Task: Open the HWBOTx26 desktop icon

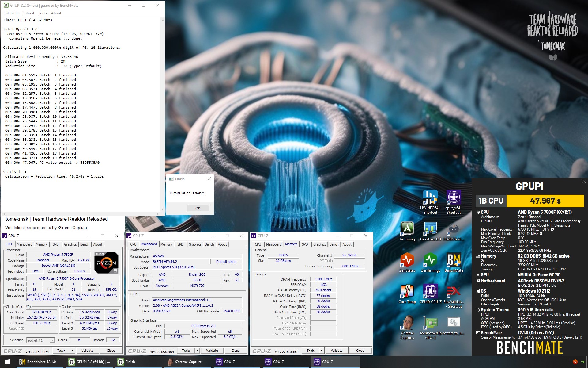Action: pyautogui.click(x=454, y=232)
